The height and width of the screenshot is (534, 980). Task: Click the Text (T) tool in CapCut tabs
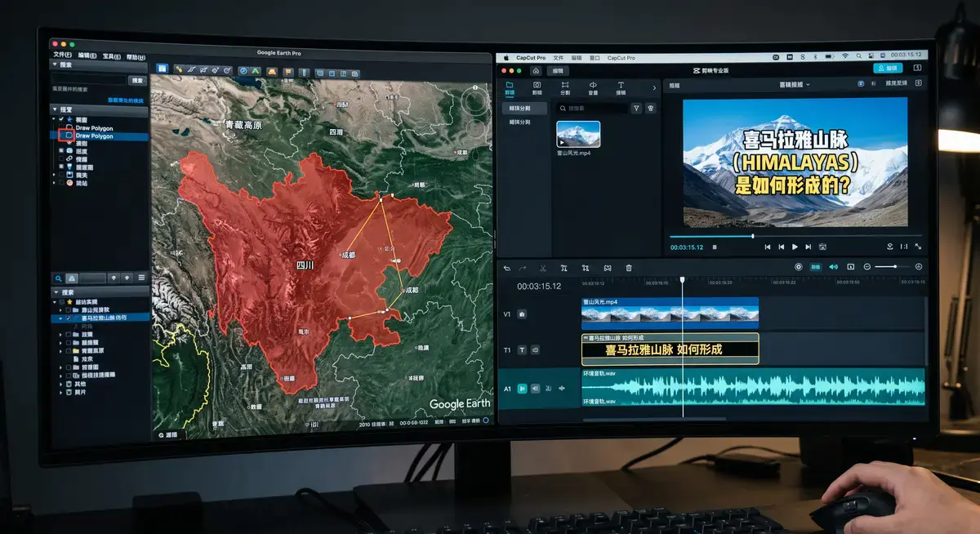[x=621, y=87]
